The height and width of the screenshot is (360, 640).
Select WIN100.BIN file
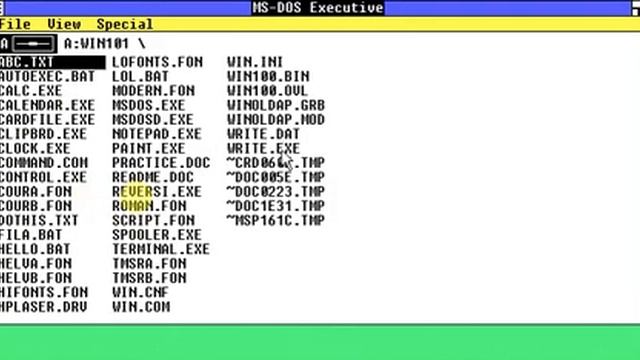[x=268, y=76]
